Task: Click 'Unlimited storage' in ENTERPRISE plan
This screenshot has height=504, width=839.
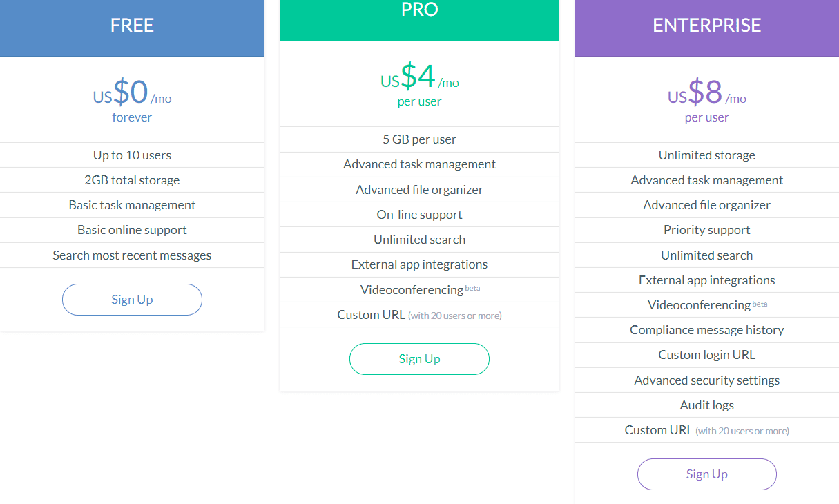Action: 706,155
